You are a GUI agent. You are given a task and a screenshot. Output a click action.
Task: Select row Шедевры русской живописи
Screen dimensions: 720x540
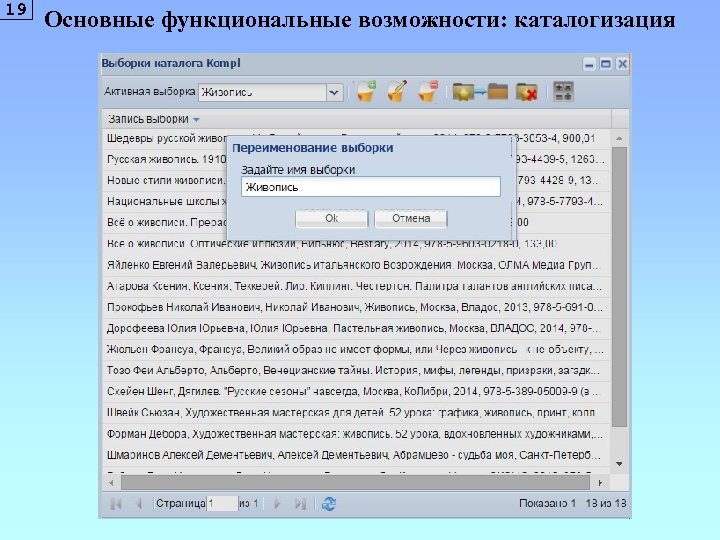pos(165,138)
